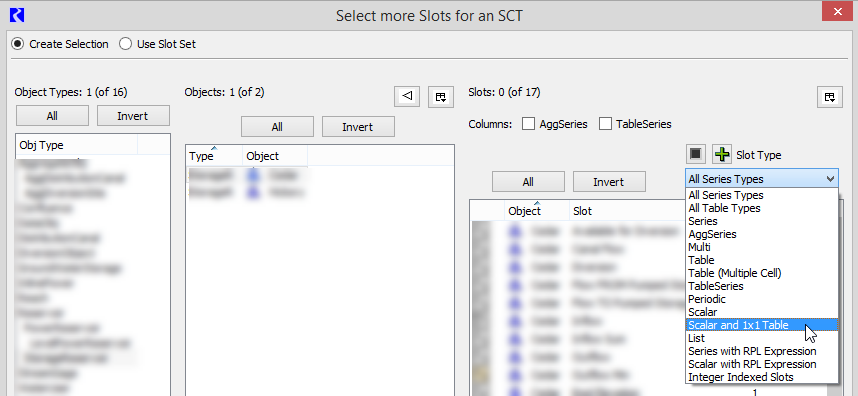Click the black square icon beside Slot Type
This screenshot has height=396, width=858.
click(695, 154)
